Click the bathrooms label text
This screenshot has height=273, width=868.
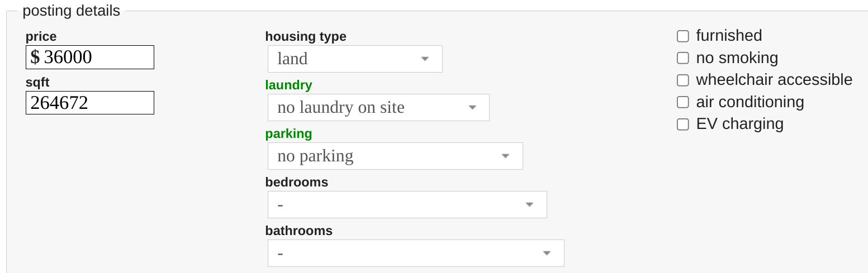(x=298, y=231)
